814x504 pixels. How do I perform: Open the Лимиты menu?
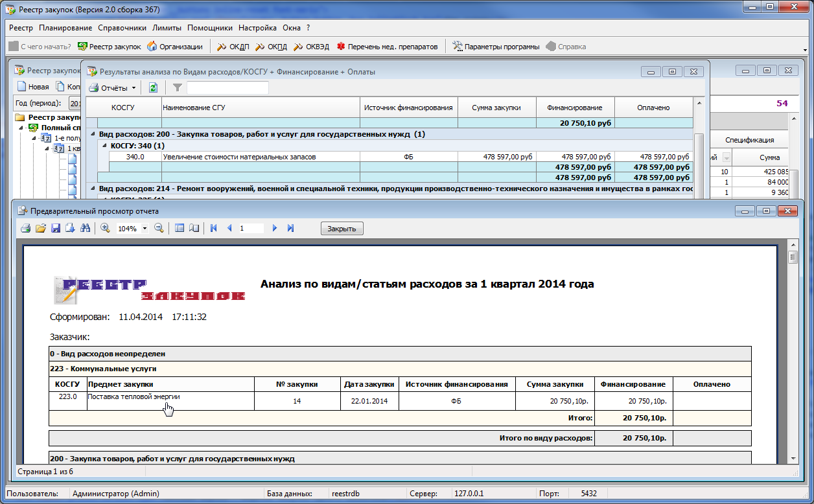click(x=167, y=28)
